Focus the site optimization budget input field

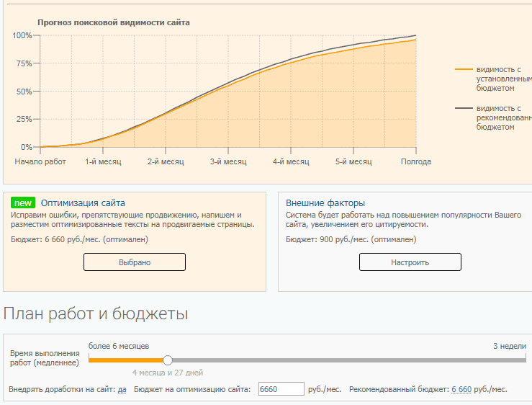click(x=281, y=389)
